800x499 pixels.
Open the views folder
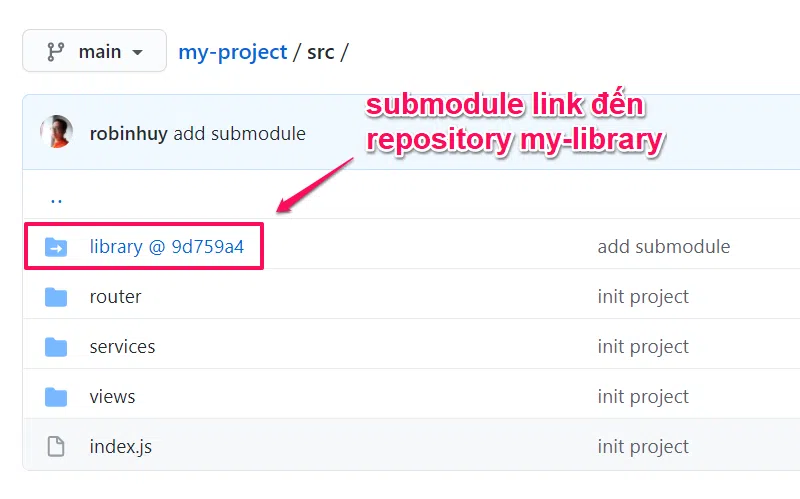112,396
